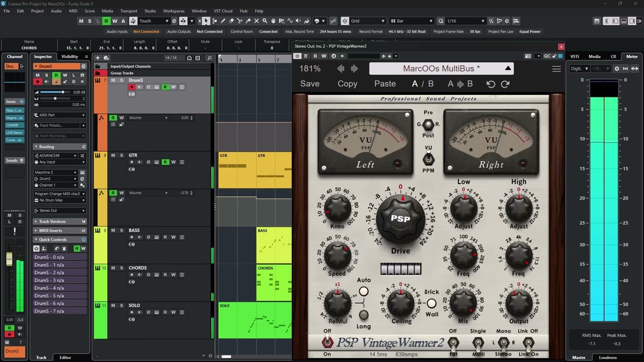Click Copy in the plugin preset bar
Image resolution: width=644 pixels, height=362 pixels.
click(x=347, y=84)
